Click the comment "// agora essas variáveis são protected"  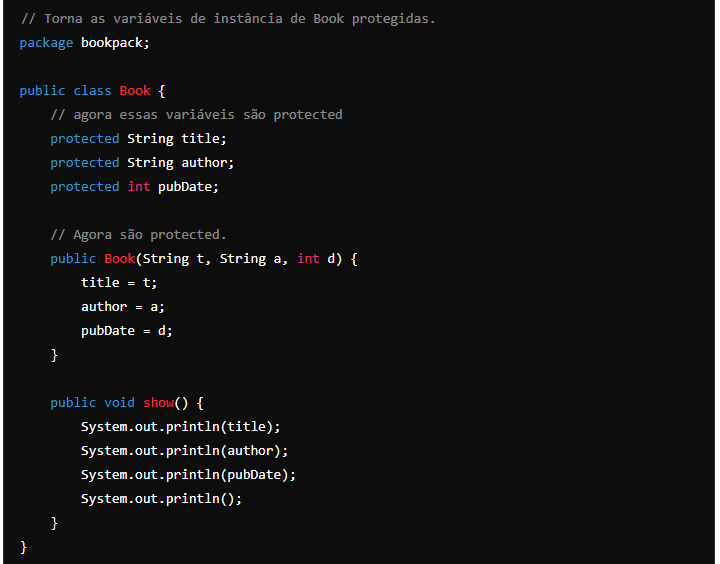point(197,115)
